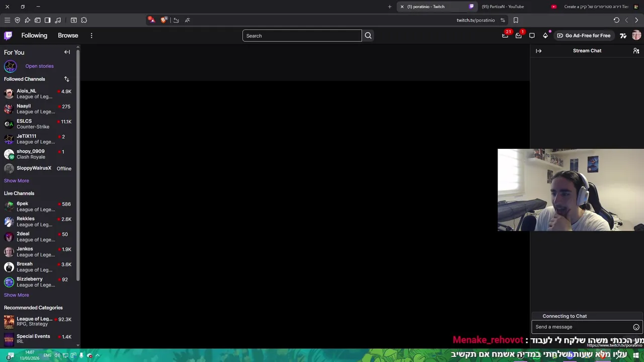Screen dimensions: 644x362
Task: Show More under Followed Channels
Action: pos(17,180)
